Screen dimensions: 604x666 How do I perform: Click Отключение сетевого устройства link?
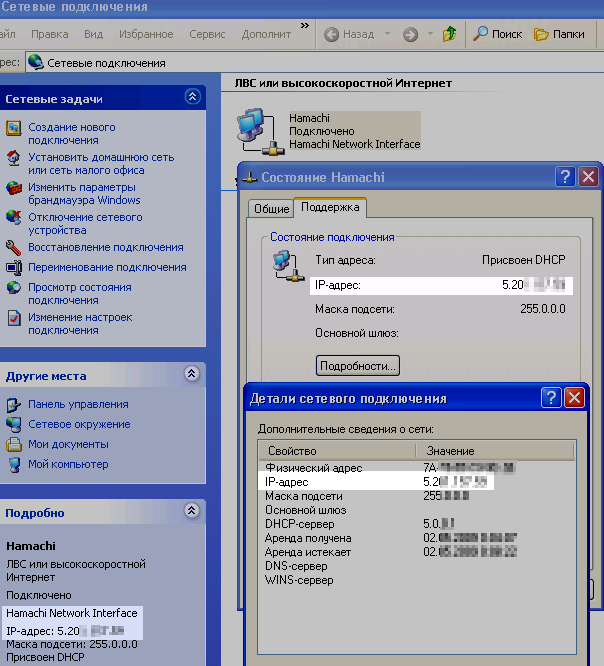coord(85,223)
